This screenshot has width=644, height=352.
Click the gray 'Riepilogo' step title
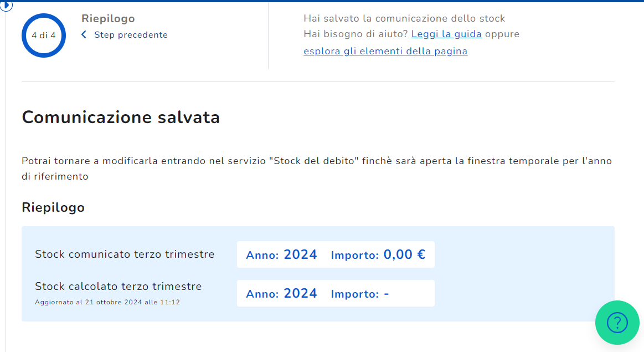pos(108,18)
